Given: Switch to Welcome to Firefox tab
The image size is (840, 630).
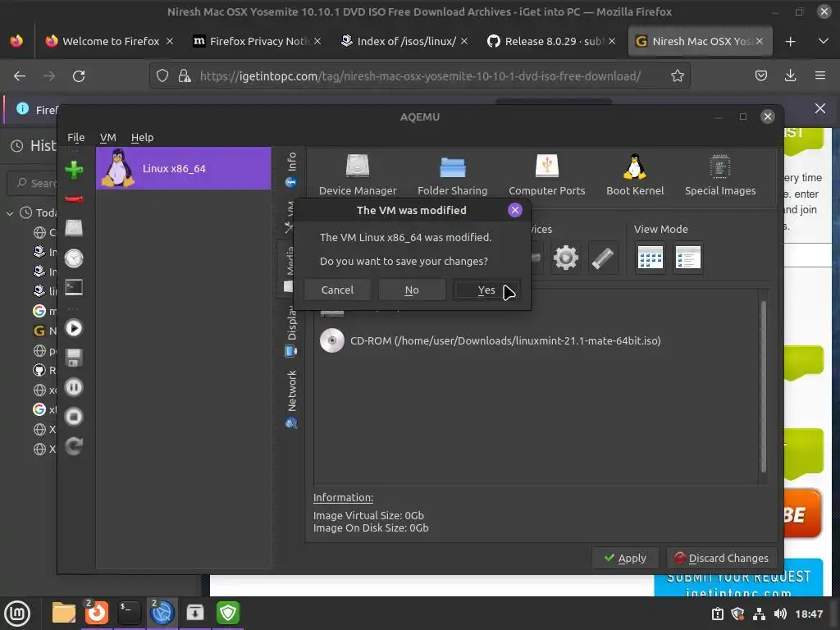Looking at the screenshot, I should pos(109,41).
